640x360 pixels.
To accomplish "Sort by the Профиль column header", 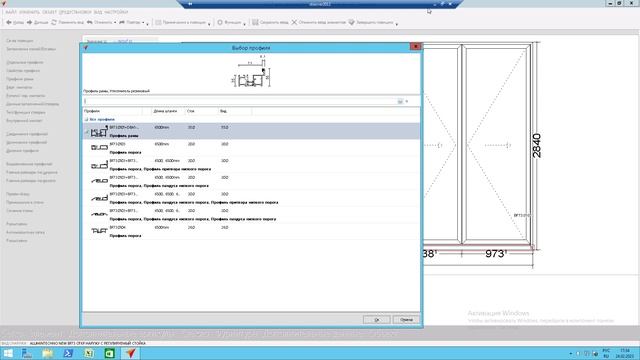I will click(112, 111).
